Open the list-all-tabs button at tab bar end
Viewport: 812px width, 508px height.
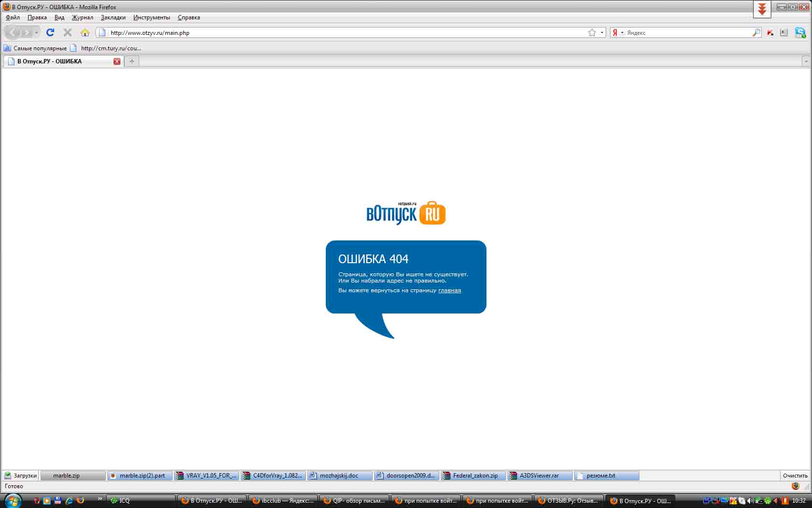[x=806, y=61]
